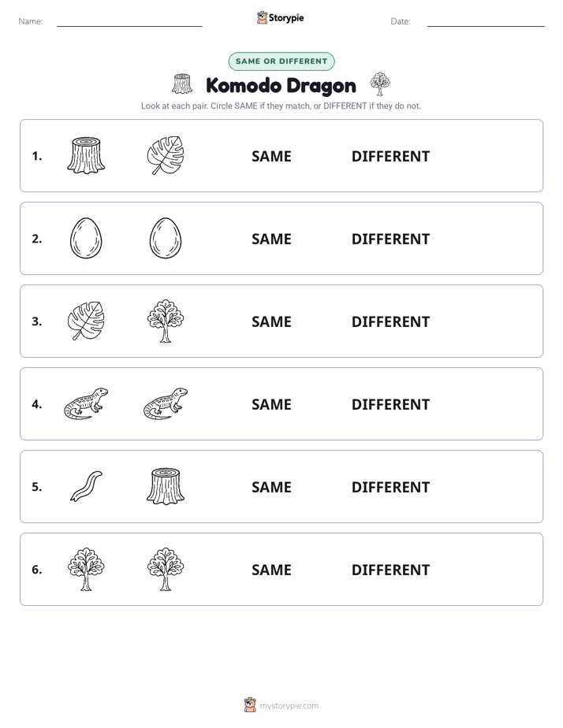Screen dimensions: 563x728
Task: Select the right tree in row 6
Action: click(166, 569)
